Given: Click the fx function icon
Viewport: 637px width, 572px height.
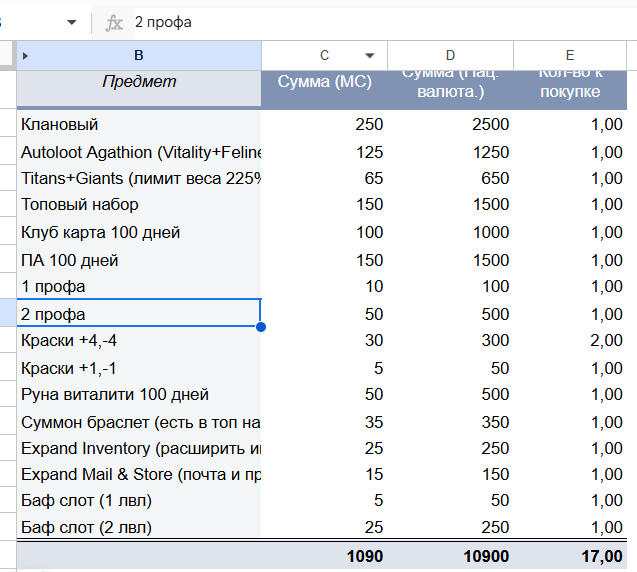Looking at the screenshot, I should click(x=114, y=22).
